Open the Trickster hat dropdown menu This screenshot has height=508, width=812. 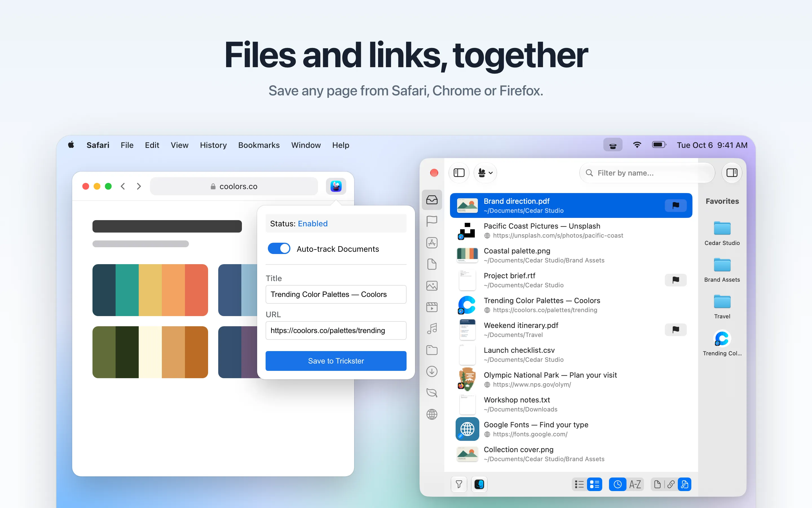(485, 173)
